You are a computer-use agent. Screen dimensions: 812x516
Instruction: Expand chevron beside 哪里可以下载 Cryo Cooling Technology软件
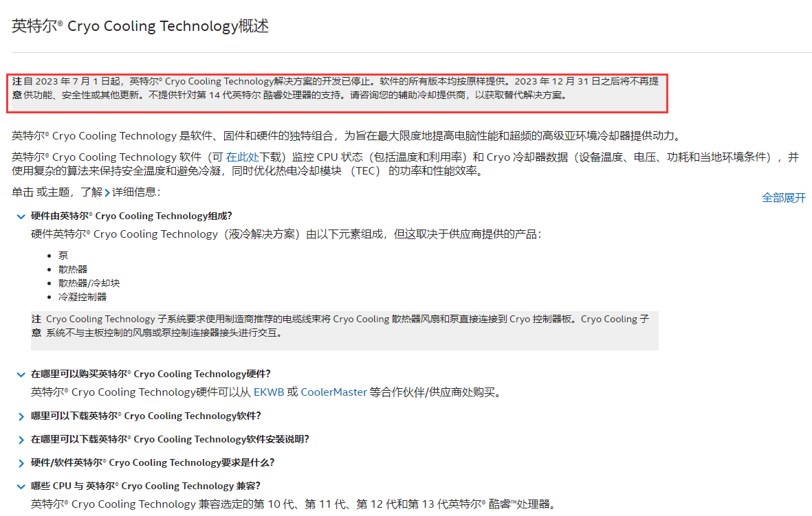pyautogui.click(x=21, y=416)
